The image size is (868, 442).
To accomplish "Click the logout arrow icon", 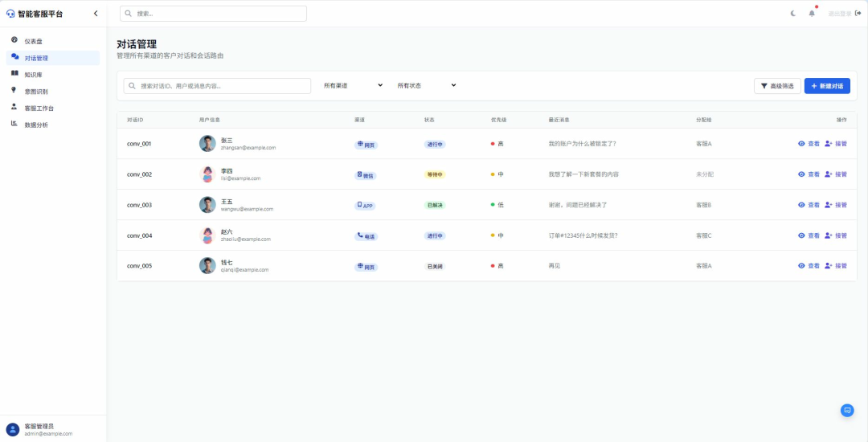I will click(858, 13).
